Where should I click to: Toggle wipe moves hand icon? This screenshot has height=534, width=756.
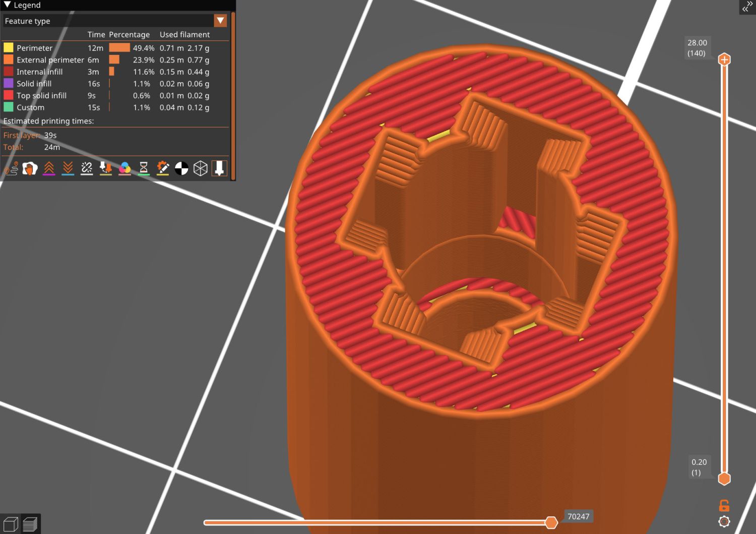point(30,168)
